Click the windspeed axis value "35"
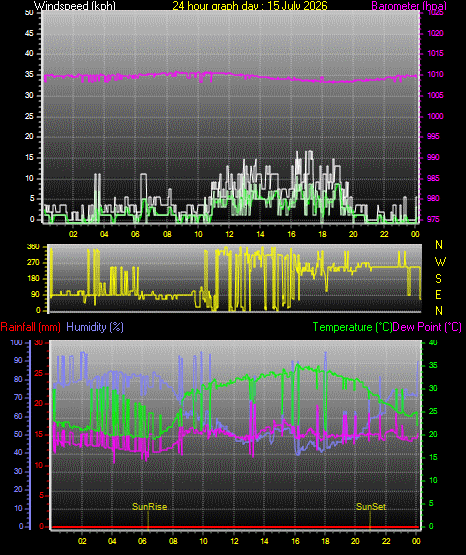Viewport: 466px width, 555px height. [29, 74]
